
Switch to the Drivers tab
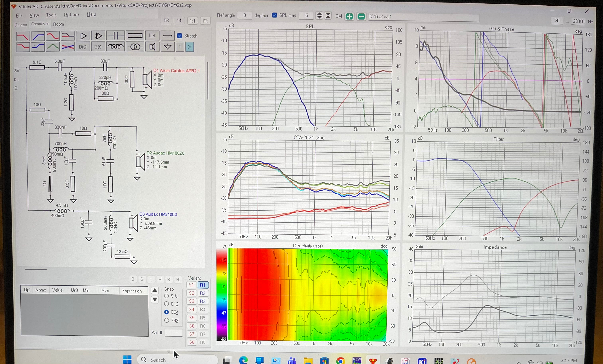click(20, 25)
